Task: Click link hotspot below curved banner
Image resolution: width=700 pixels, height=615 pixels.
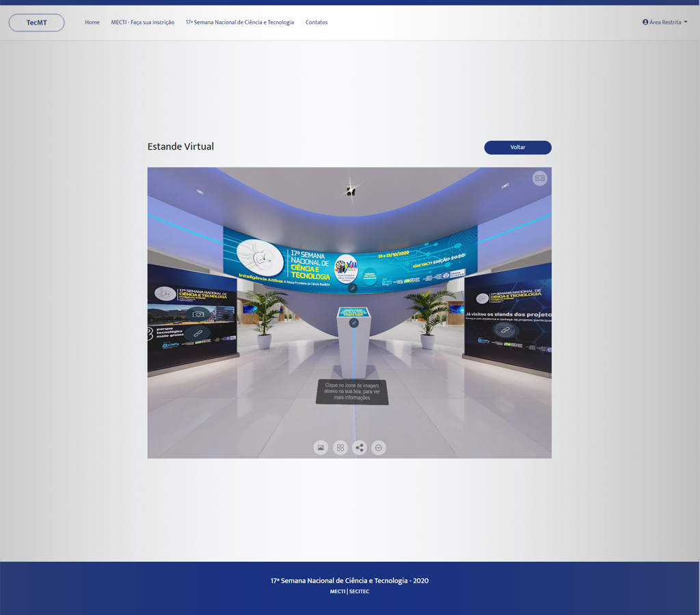Action: tap(353, 288)
